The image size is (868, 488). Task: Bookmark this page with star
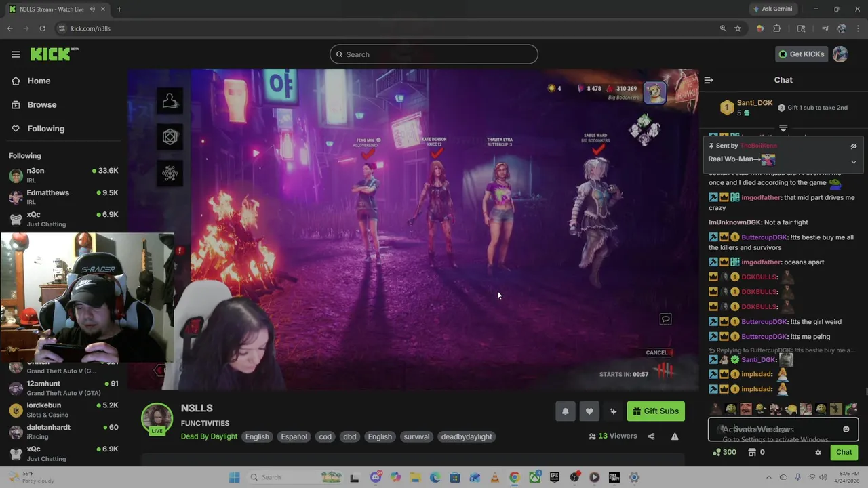point(738,28)
